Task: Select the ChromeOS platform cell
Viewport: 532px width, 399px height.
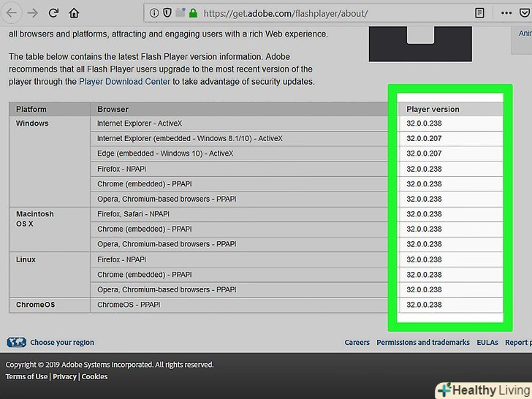Action: coord(50,305)
